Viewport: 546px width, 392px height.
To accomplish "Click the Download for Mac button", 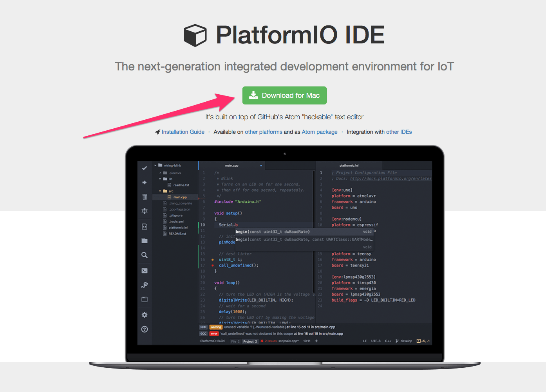I will point(284,95).
